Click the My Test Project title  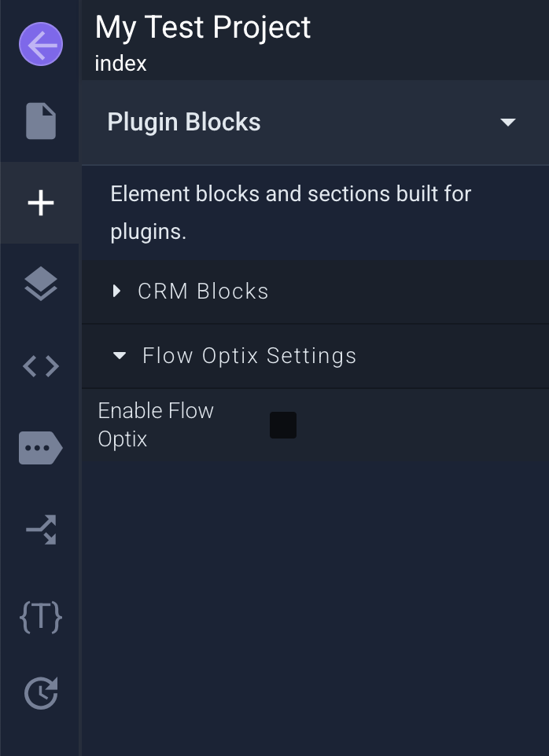point(202,28)
